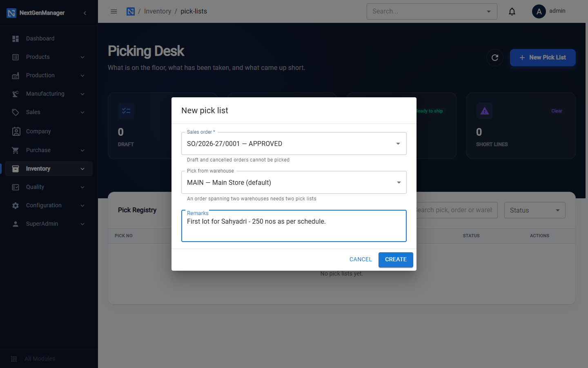
Task: Click the Products list icon in sidebar
Action: point(16,57)
